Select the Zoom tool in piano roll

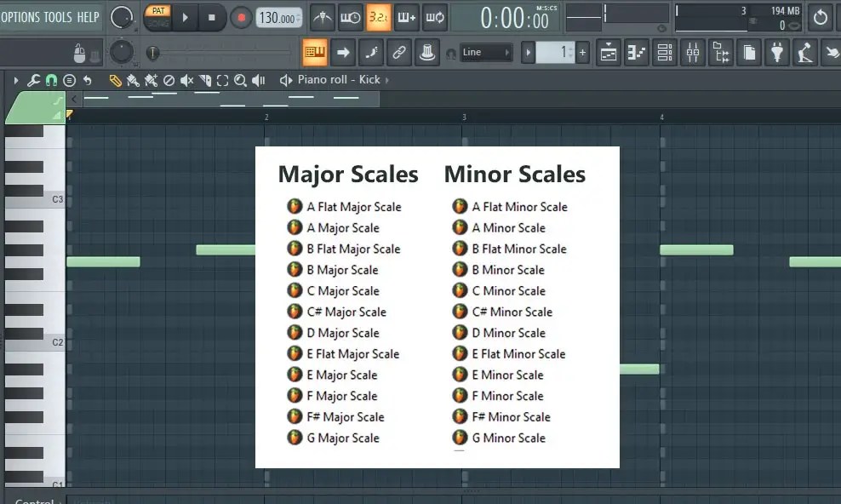point(240,80)
